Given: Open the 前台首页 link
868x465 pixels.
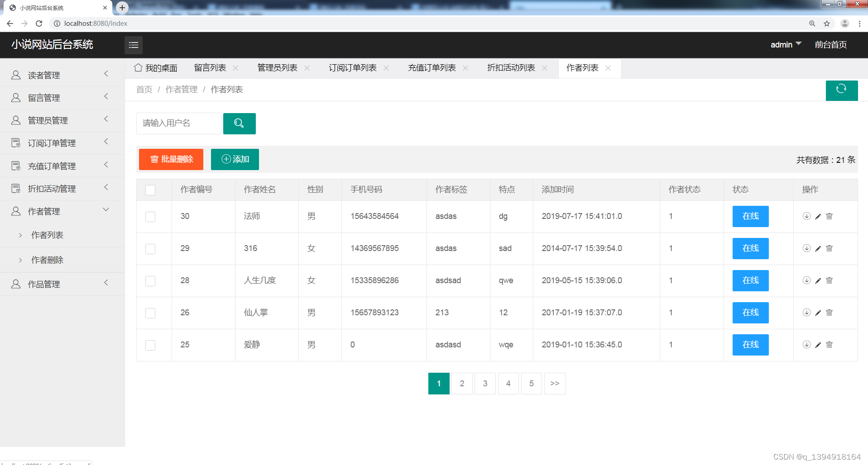Looking at the screenshot, I should (x=830, y=44).
